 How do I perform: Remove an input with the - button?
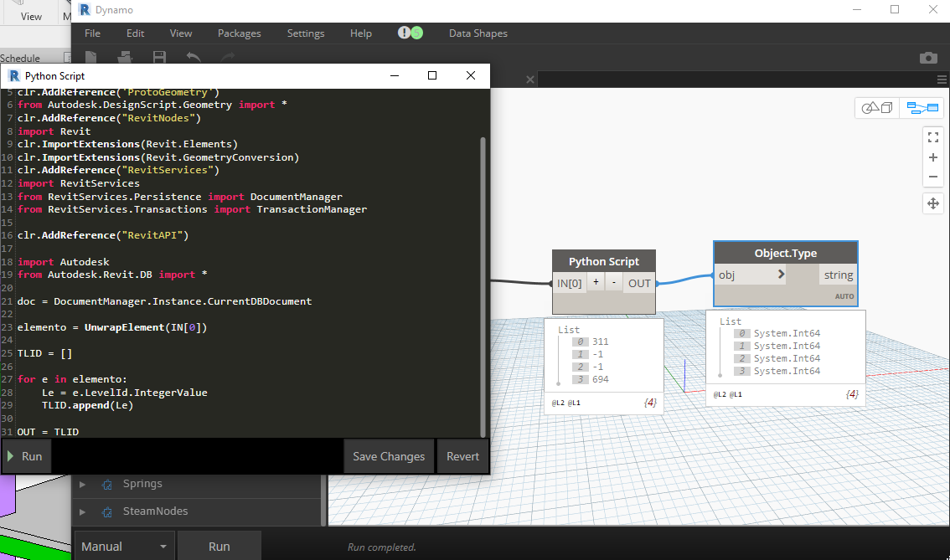(x=614, y=282)
